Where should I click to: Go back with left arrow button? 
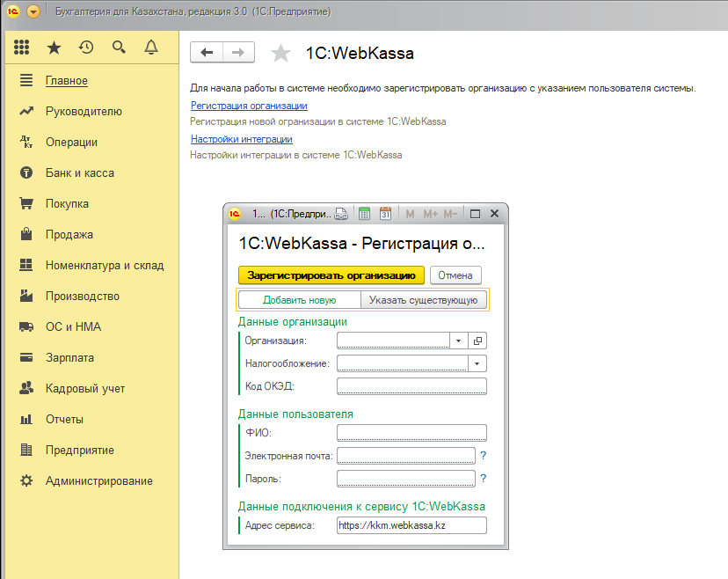pos(207,52)
